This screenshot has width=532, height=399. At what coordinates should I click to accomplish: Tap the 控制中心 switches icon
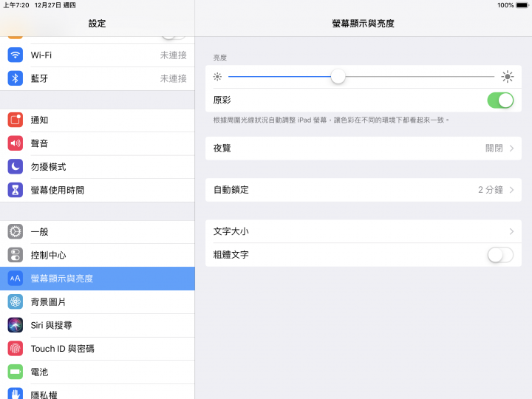click(16, 255)
